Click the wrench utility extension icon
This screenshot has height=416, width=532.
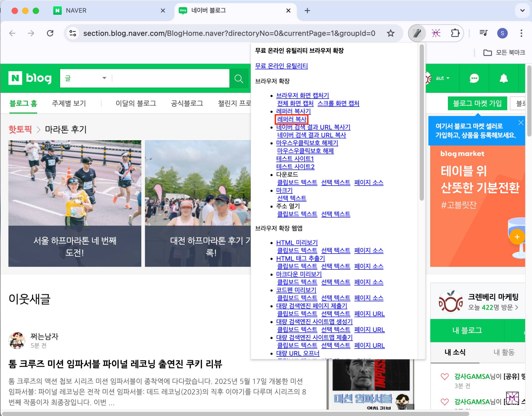pyautogui.click(x=417, y=33)
